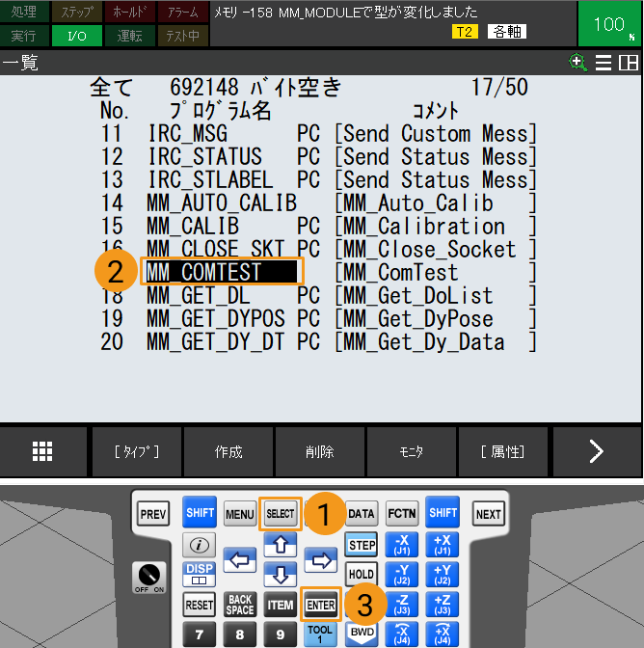Click the +Z (J3) jog key
The image size is (644, 648).
coord(443,605)
